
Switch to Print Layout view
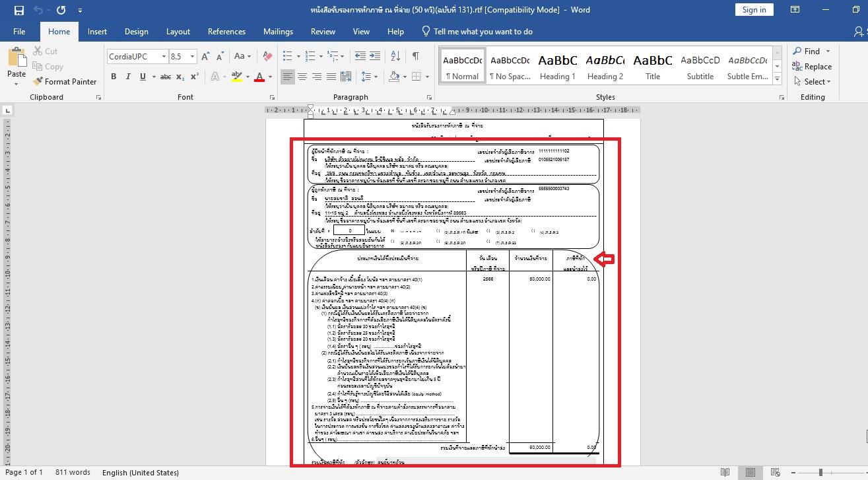coord(751,473)
